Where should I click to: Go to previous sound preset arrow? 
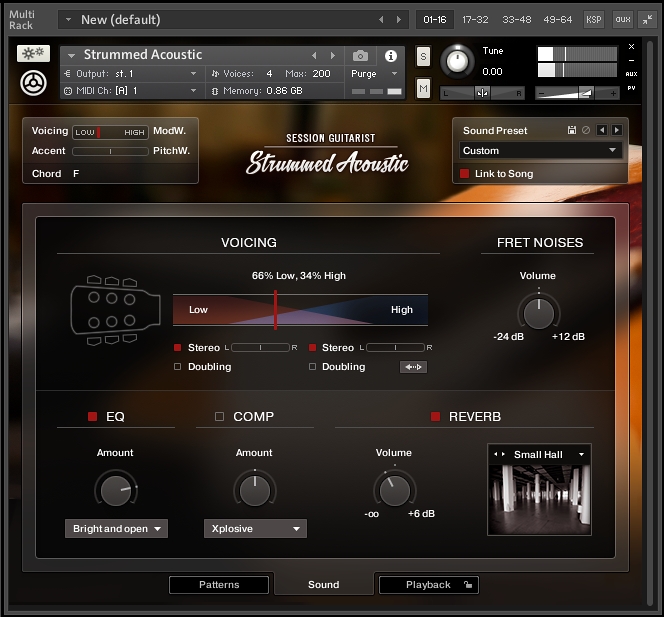tap(602, 130)
